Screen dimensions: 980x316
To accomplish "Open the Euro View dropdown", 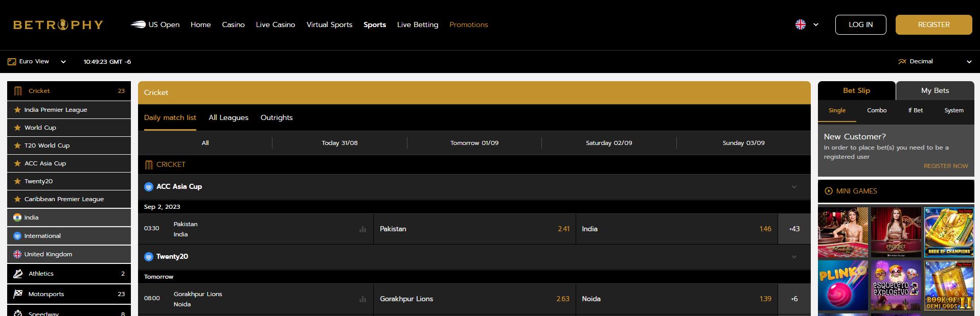I will (63, 62).
